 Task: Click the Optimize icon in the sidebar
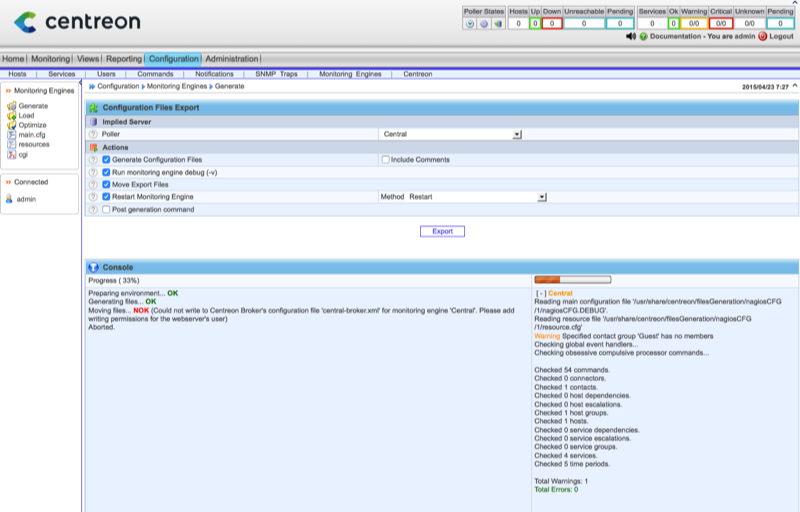[11, 125]
